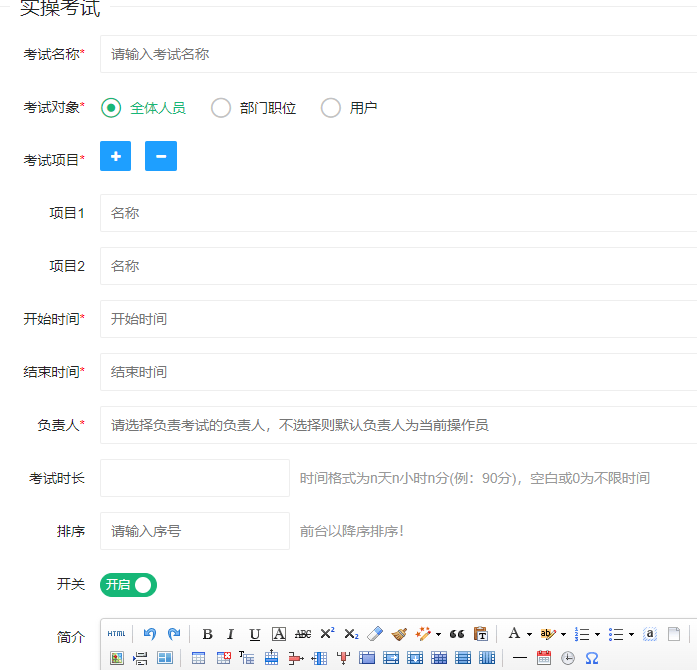Click the 项目1 name field
This screenshot has height=670, width=697.
point(398,213)
